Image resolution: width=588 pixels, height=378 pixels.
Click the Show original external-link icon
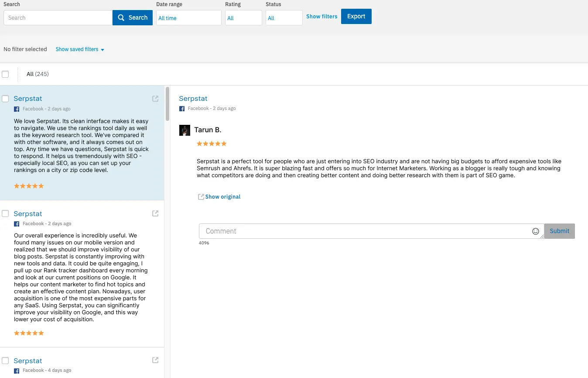(x=201, y=197)
